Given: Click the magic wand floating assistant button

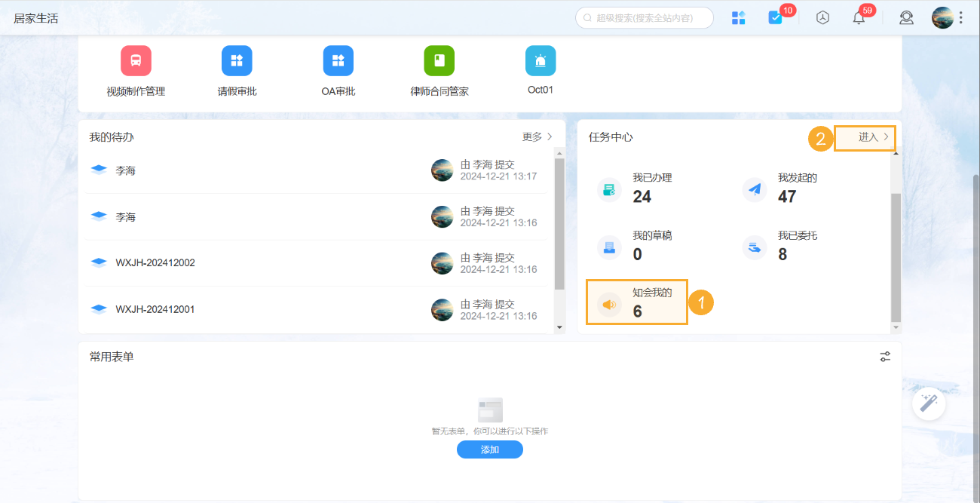Looking at the screenshot, I should 928,403.
